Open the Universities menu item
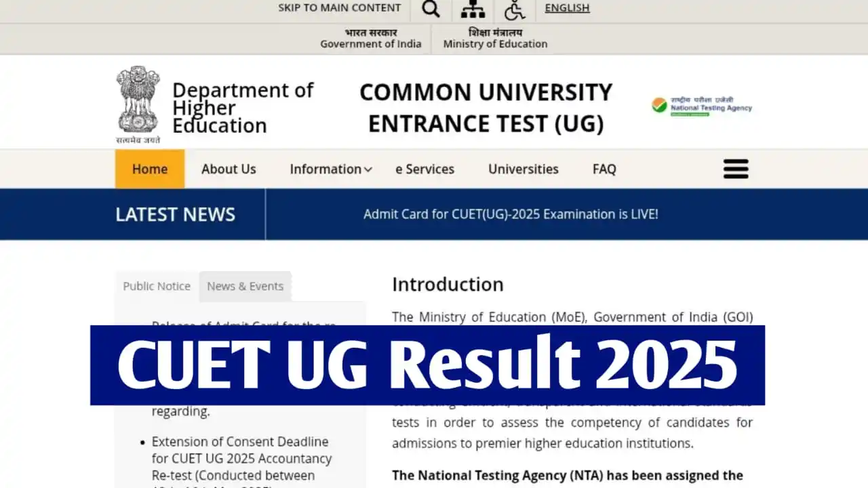The image size is (868, 488). click(524, 169)
